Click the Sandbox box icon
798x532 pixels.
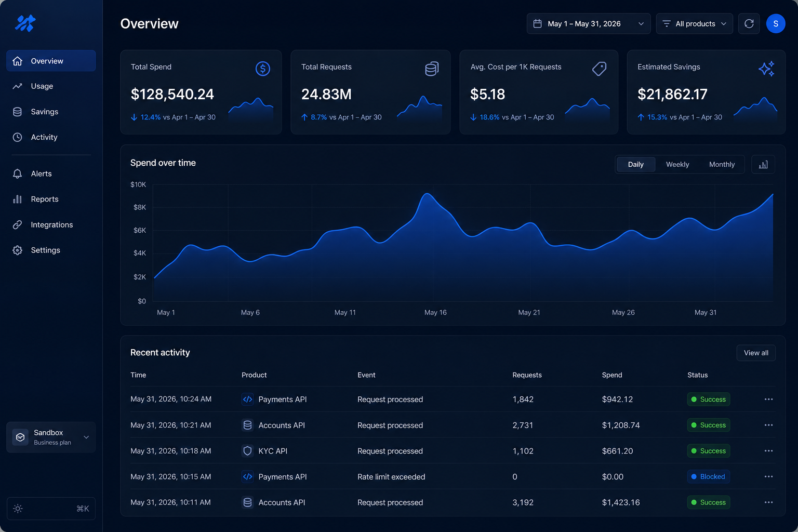click(x=20, y=437)
